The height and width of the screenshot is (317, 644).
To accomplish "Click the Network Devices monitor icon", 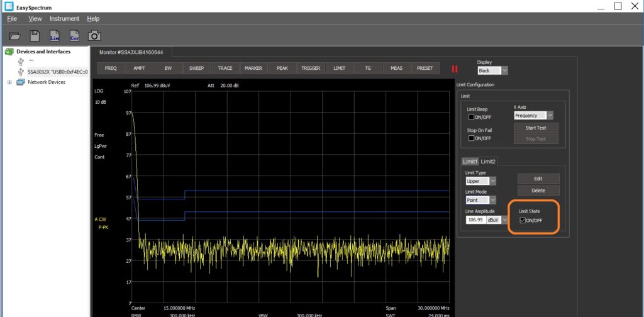I will pyautogui.click(x=21, y=82).
